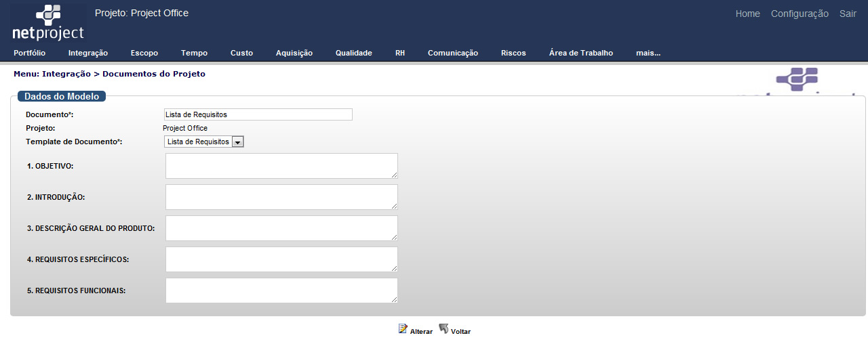Open the Template de Documento dropdown
868x344 pixels.
click(x=203, y=142)
